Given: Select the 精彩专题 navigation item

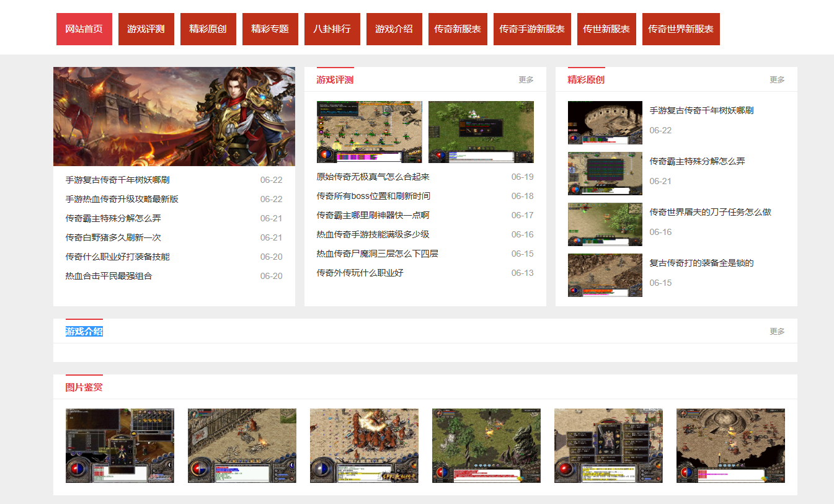Looking at the screenshot, I should [270, 29].
